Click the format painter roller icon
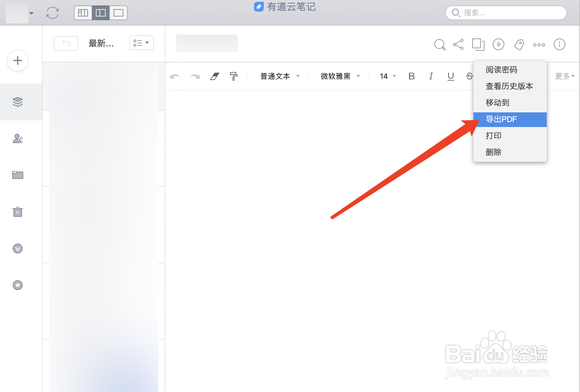580x392 pixels. (234, 76)
